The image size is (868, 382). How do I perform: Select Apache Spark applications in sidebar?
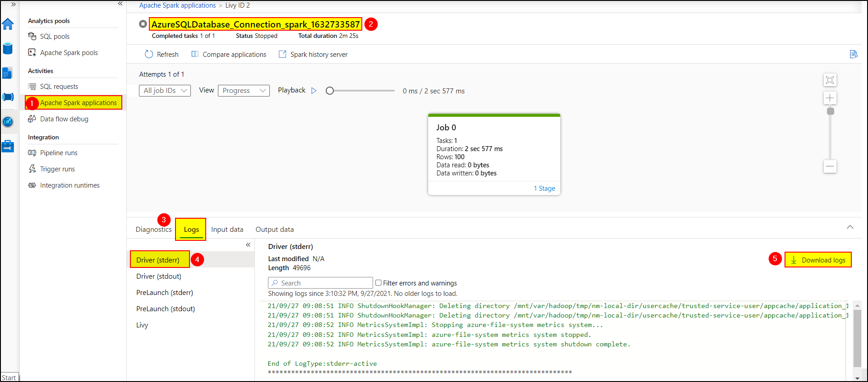(x=74, y=103)
